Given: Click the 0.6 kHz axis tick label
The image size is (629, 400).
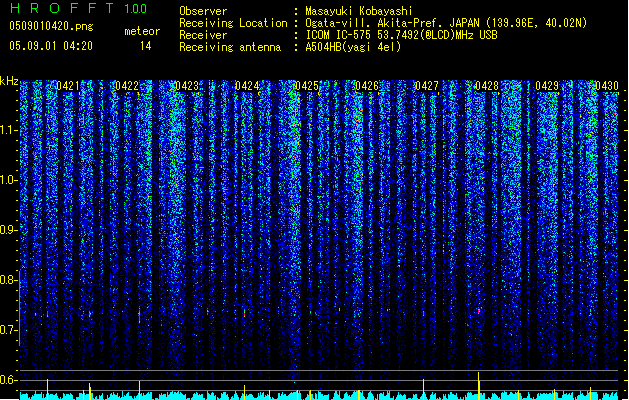Looking at the screenshot, I should tap(8, 380).
